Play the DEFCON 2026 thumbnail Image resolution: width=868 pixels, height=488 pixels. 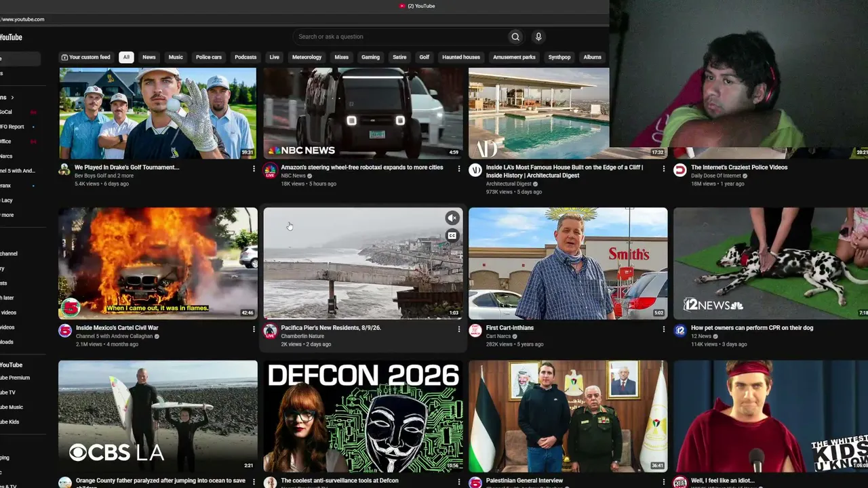point(363,416)
